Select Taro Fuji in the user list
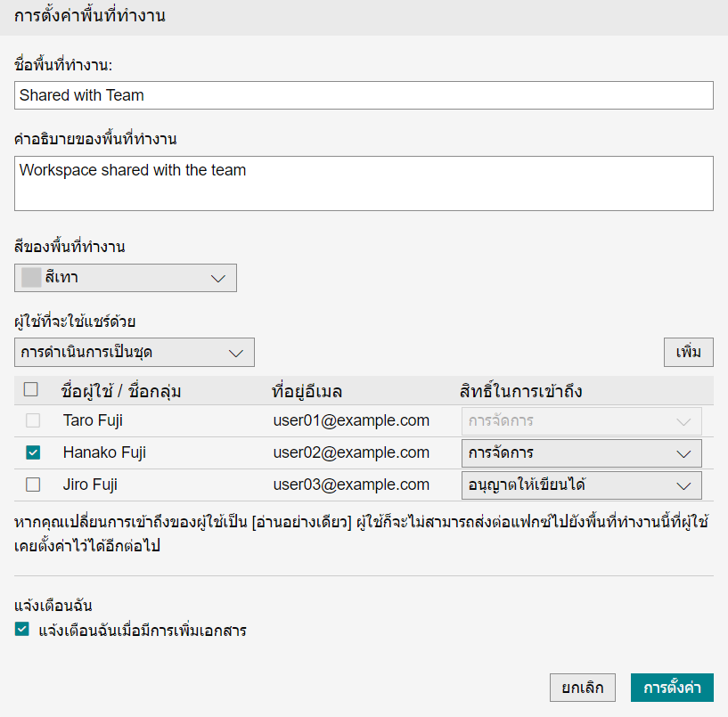The width and height of the screenshot is (728, 717). click(x=92, y=420)
